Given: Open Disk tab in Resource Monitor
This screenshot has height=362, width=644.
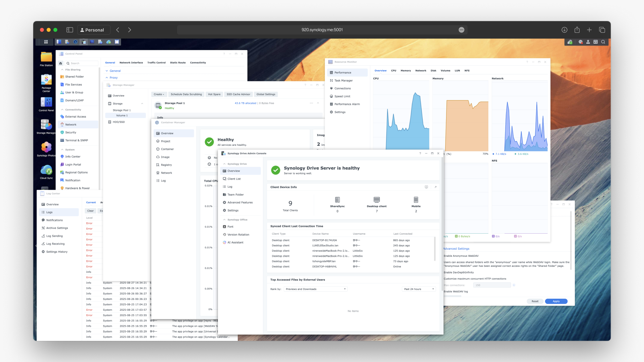Looking at the screenshot, I should click(433, 71).
